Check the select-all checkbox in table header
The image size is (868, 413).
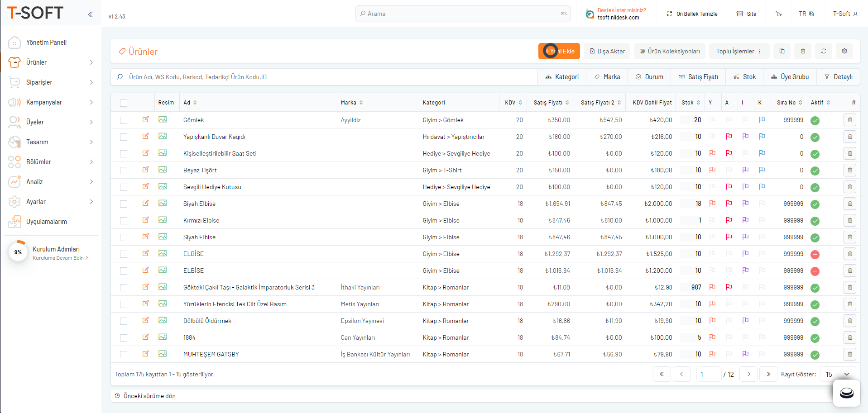[124, 103]
